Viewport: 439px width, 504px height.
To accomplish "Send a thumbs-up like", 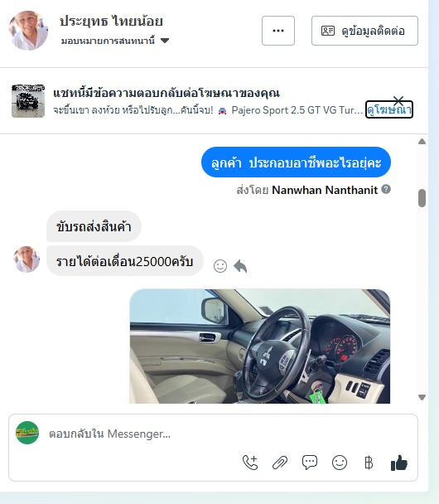I will [x=399, y=463].
